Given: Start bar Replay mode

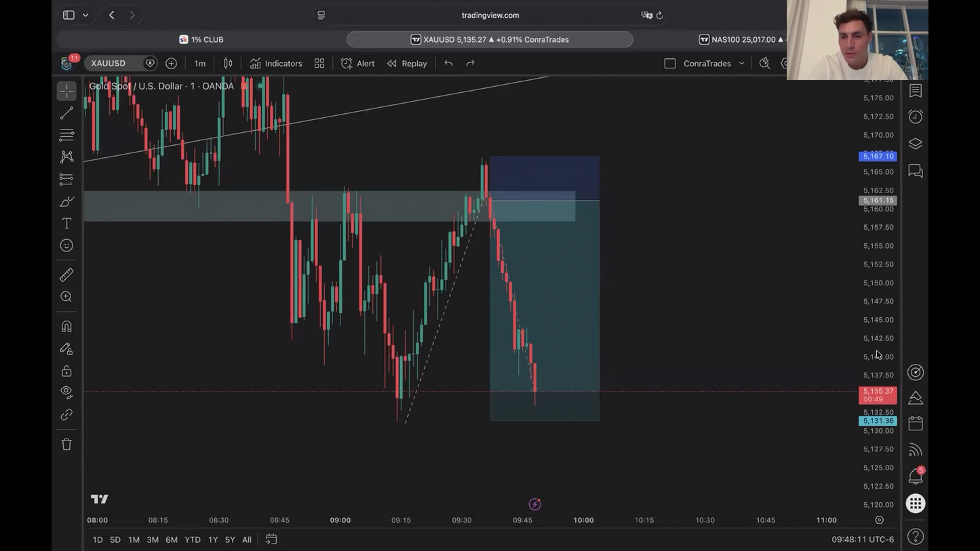Looking at the screenshot, I should pyautogui.click(x=407, y=64).
